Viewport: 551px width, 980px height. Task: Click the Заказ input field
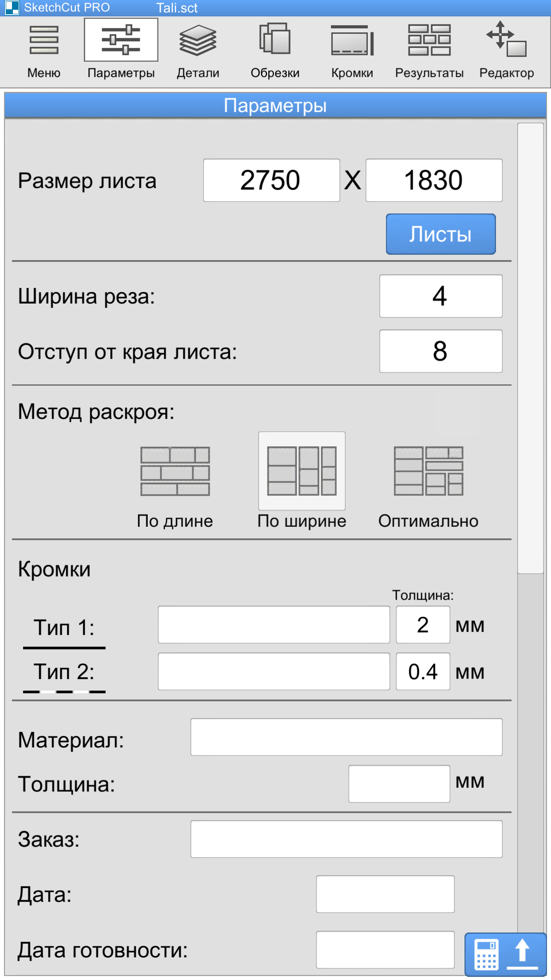coord(346,839)
